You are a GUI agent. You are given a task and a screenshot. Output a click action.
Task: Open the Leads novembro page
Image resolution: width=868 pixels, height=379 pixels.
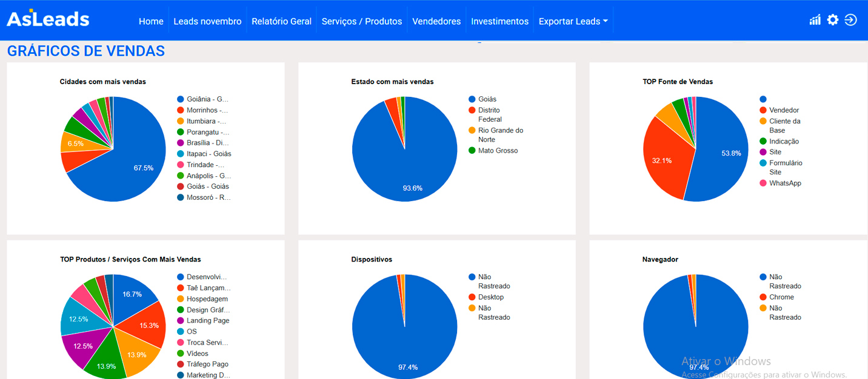click(x=207, y=21)
